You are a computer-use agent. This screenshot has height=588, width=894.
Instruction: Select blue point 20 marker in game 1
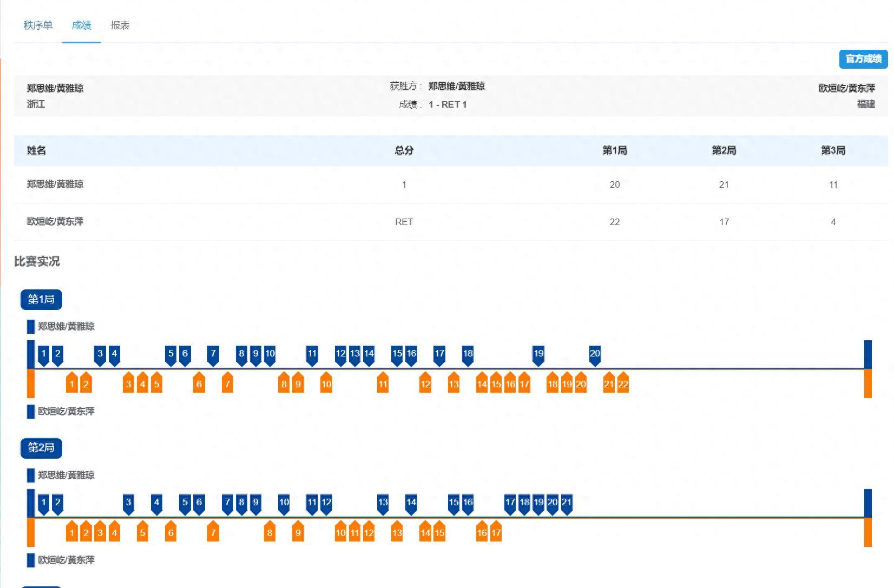click(595, 354)
